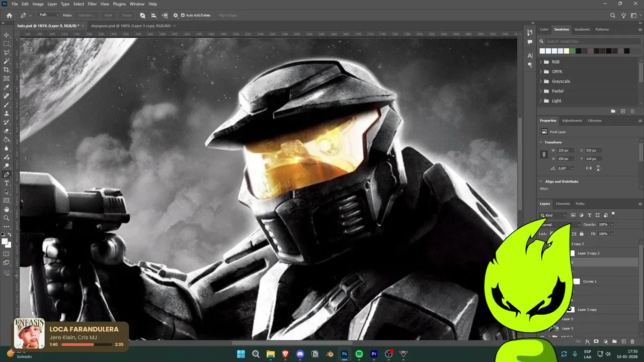The width and height of the screenshot is (644, 362).
Task: Add a layer style with fx button
Action: (x=588, y=341)
